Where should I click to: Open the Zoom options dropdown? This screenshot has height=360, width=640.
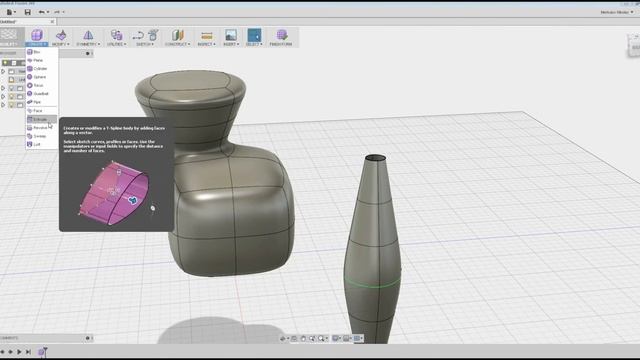[322, 338]
